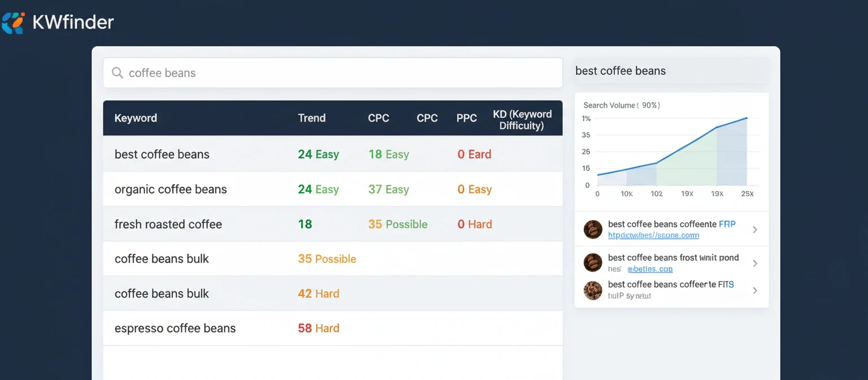Click the @betles_cap link
This screenshot has height=380, width=868.
tap(650, 269)
